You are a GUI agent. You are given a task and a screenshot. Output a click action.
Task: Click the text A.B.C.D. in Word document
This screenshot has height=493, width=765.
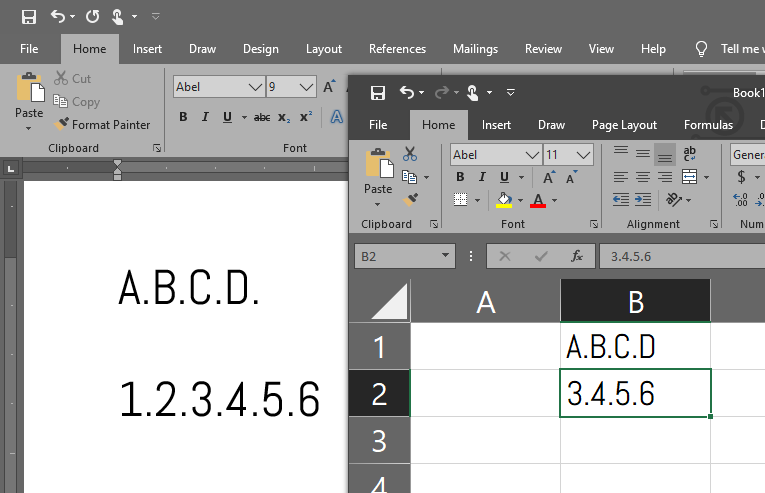click(x=189, y=288)
